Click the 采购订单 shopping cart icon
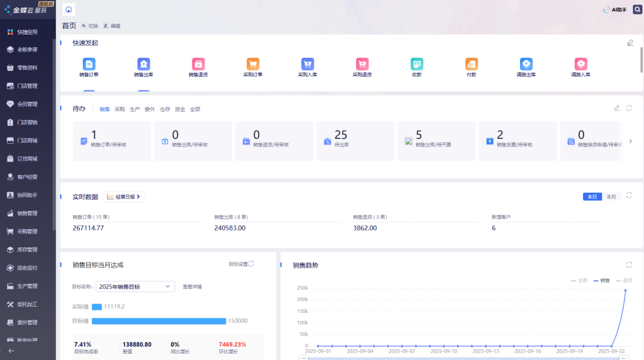The height and width of the screenshot is (360, 644). tap(253, 64)
